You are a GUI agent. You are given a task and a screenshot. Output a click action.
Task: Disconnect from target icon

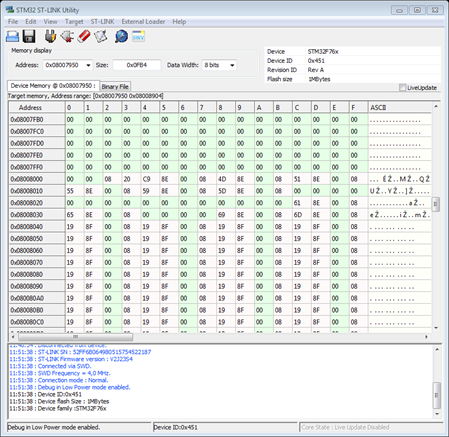click(x=67, y=36)
